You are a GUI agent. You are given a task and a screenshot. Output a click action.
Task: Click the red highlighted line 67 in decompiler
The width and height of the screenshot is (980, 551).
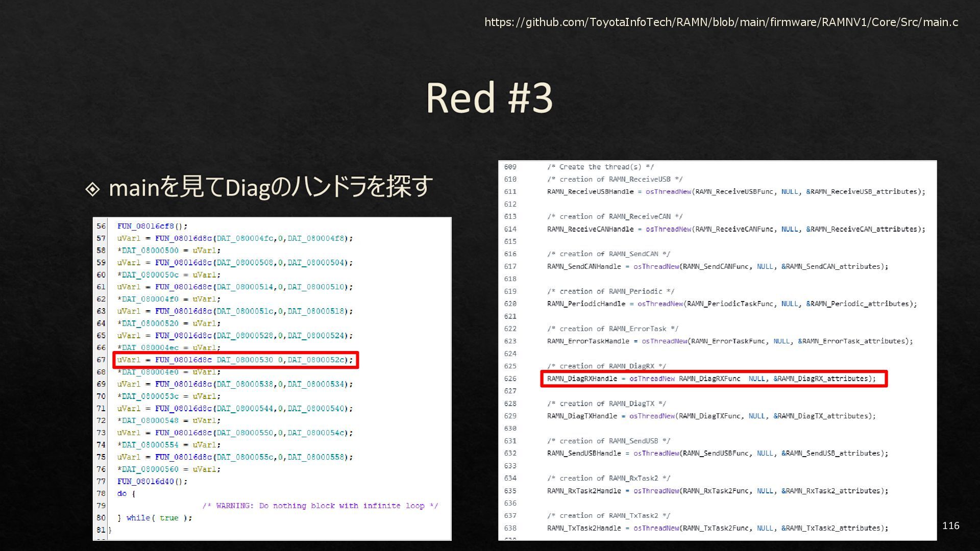(235, 360)
